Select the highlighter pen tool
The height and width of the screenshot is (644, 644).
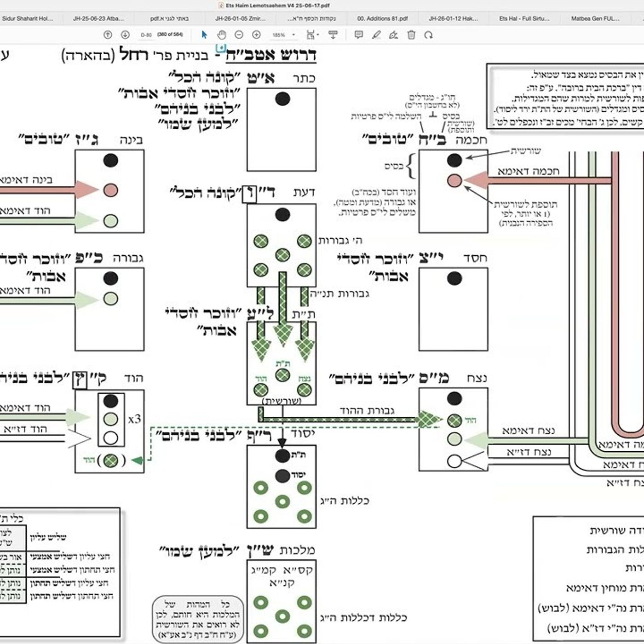(x=376, y=35)
